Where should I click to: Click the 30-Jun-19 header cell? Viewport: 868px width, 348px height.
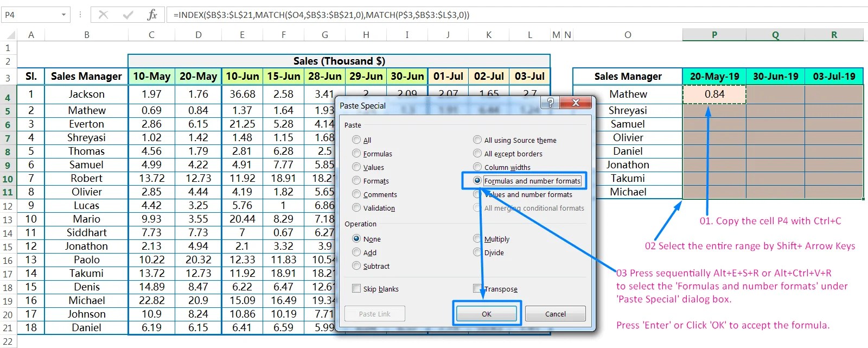(775, 77)
